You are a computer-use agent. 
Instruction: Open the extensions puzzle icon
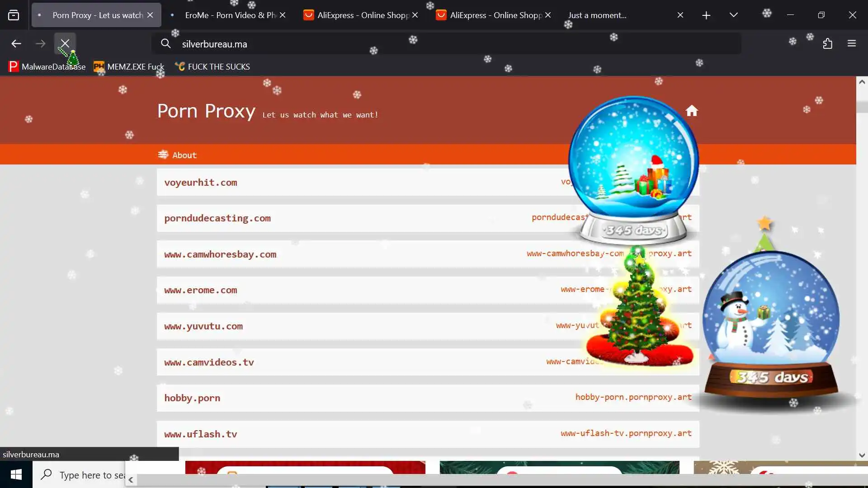pyautogui.click(x=827, y=44)
